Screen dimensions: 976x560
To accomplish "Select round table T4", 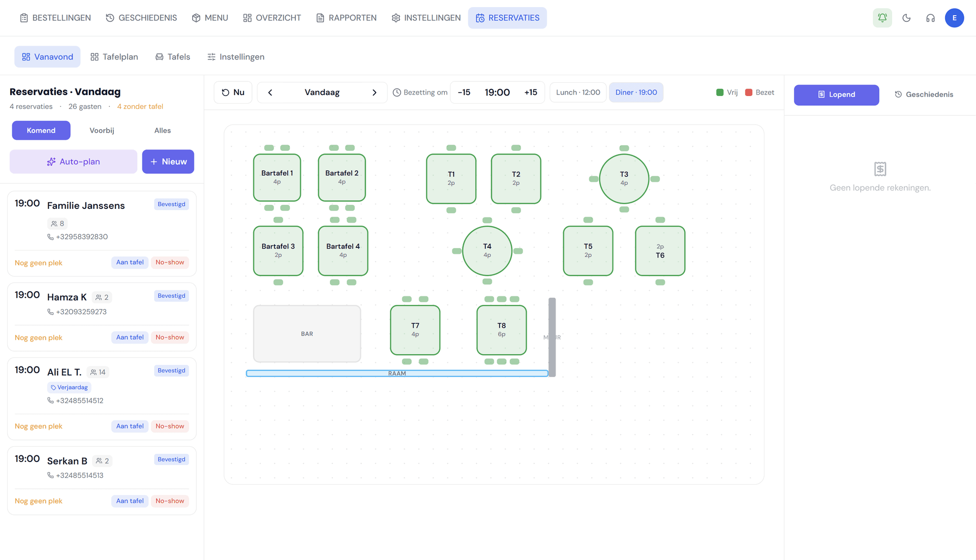I will [x=487, y=251].
